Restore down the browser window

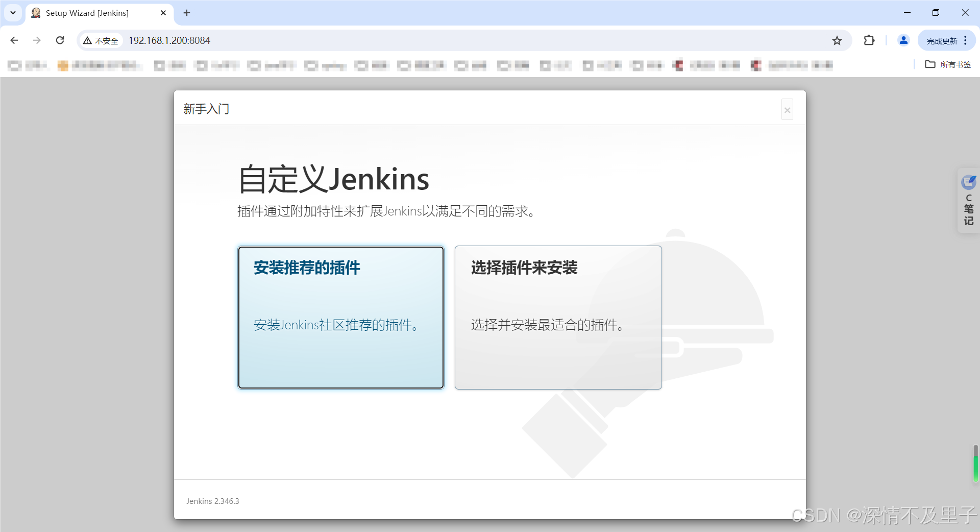click(936, 13)
